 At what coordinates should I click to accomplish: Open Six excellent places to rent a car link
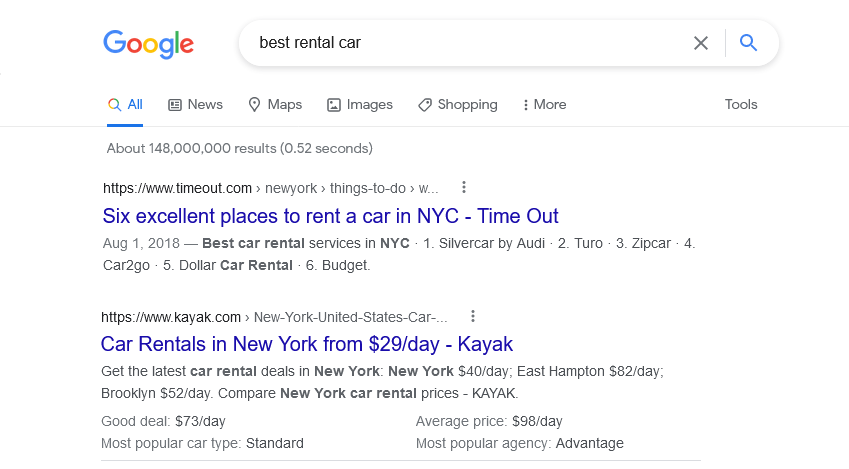pyautogui.click(x=330, y=216)
